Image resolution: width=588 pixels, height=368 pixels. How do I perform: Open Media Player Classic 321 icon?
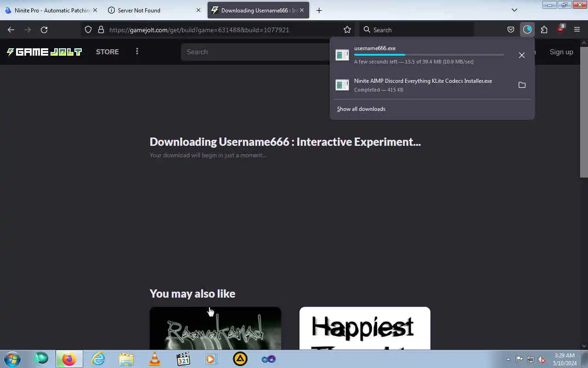tap(183, 359)
